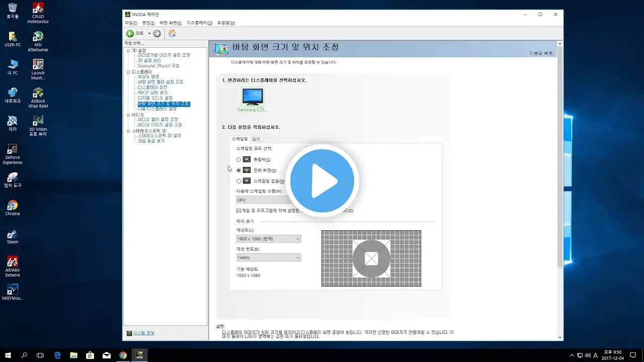
Task: Open the USER-PC folder desktop icon
Action: (13, 39)
